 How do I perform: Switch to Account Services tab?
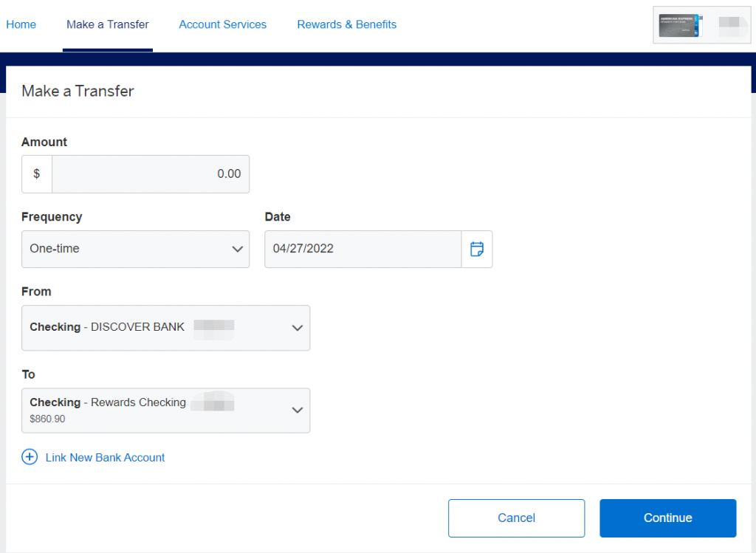(223, 24)
